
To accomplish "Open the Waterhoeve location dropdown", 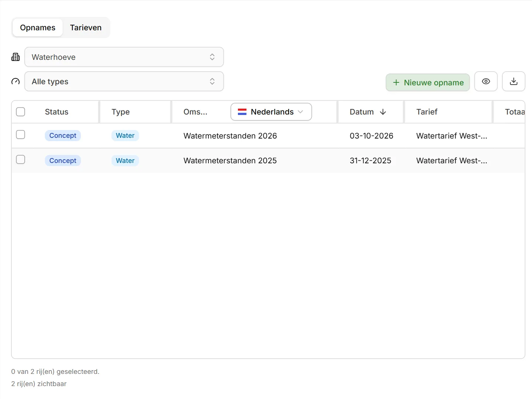I will [x=124, y=57].
